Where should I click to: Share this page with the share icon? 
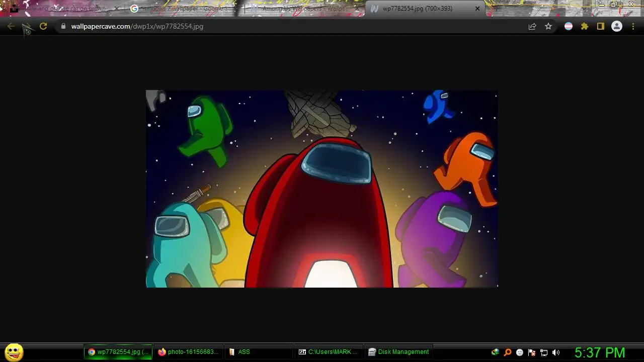tap(532, 26)
